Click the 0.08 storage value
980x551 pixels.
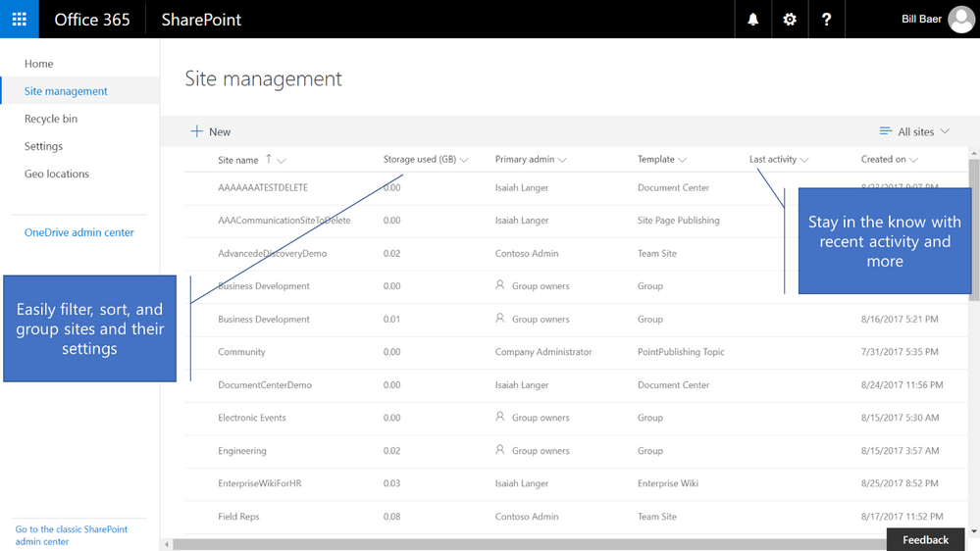click(391, 516)
